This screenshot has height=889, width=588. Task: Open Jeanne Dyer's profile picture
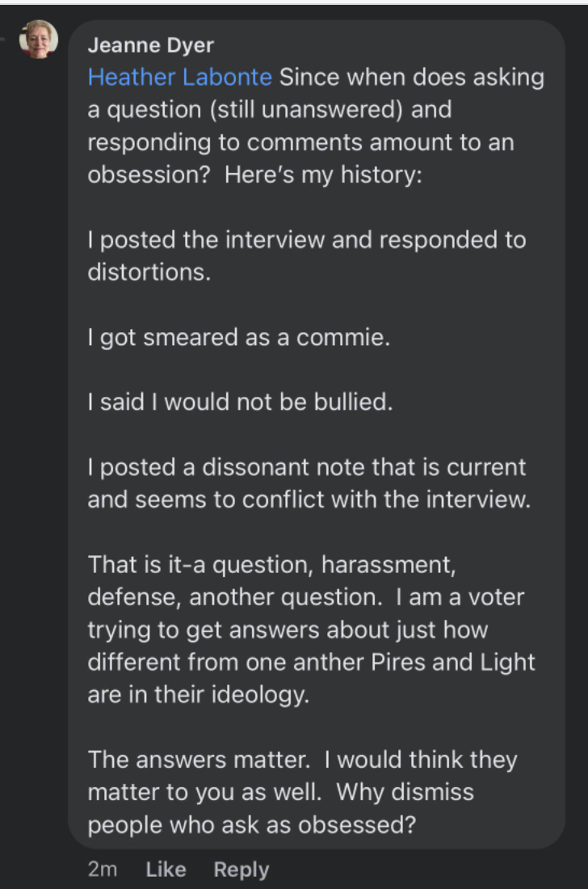coord(39,39)
